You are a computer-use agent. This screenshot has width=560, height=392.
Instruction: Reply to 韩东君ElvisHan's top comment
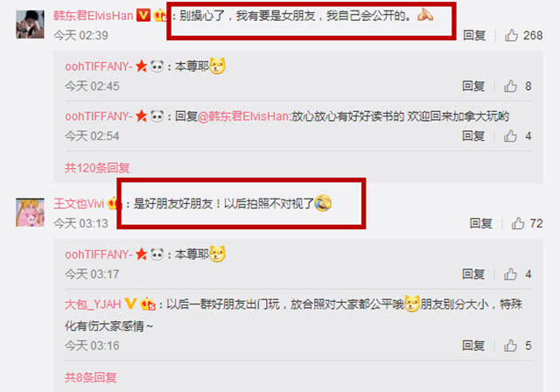(474, 35)
